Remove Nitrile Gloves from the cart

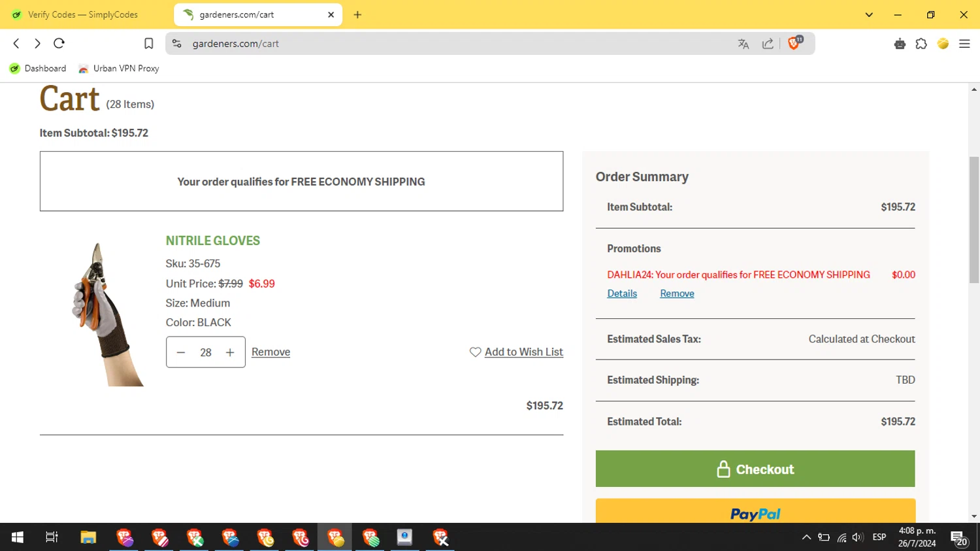pos(270,352)
